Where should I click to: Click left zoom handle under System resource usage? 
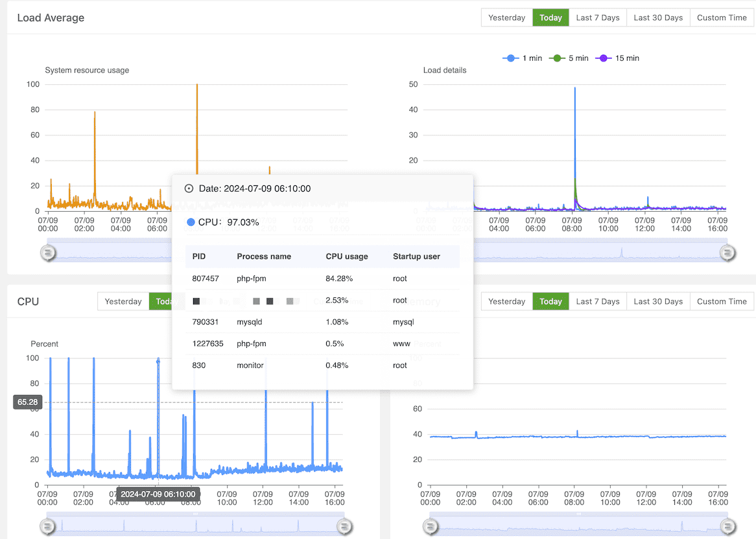coord(48,253)
